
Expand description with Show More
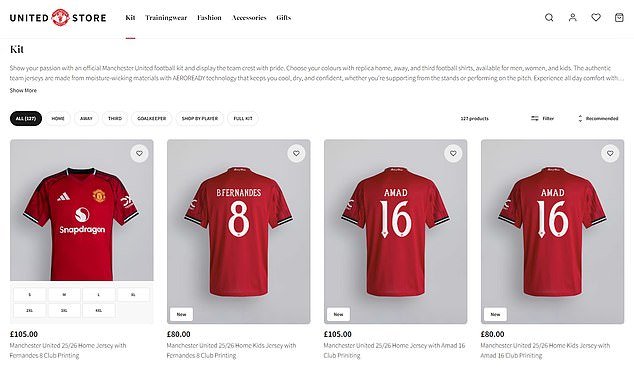(23, 91)
